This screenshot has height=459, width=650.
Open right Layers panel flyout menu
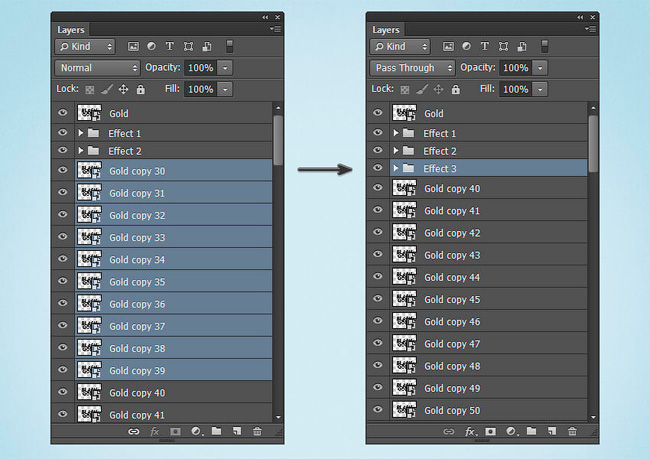click(590, 29)
